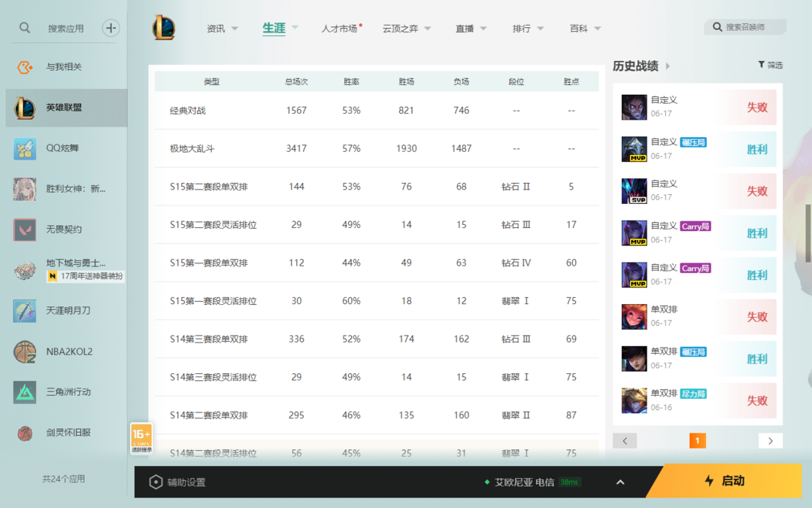Select the S15第二赛段单双排 row
The height and width of the screenshot is (508, 812).
pos(377,187)
